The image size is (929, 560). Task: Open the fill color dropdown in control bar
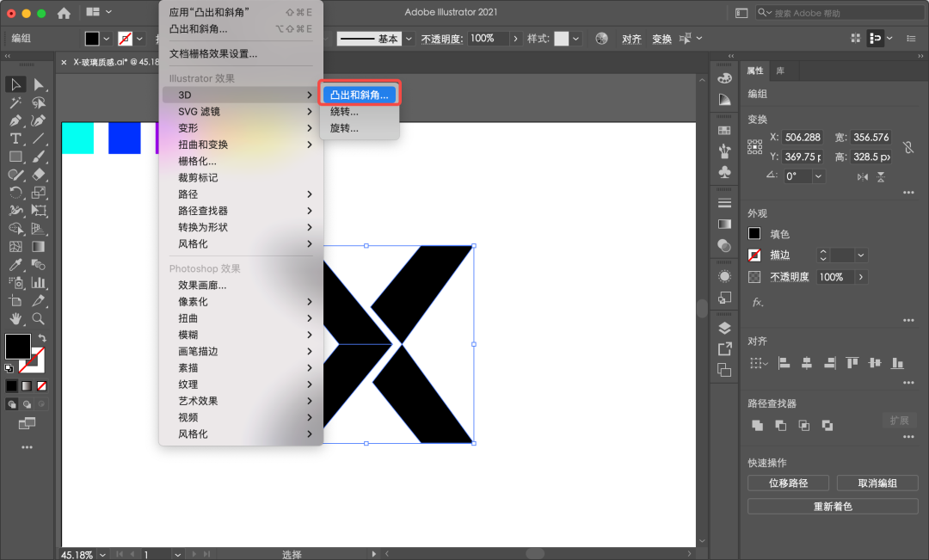pos(107,39)
